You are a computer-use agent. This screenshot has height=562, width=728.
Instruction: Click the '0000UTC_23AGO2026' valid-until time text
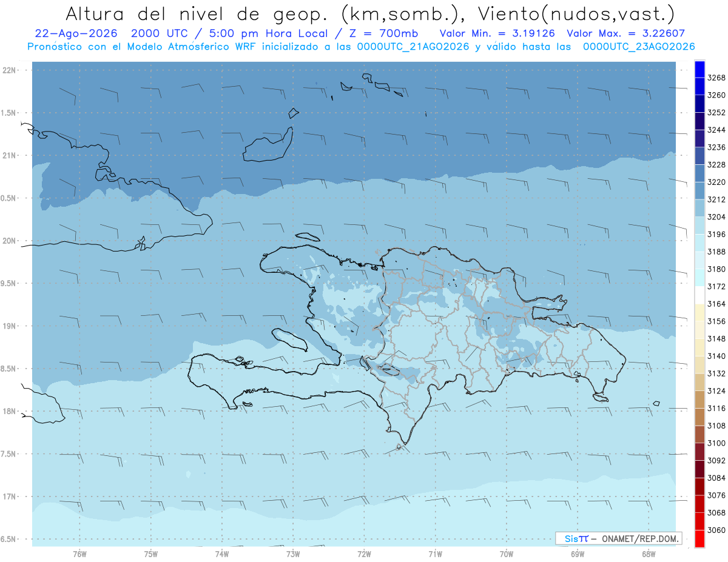click(639, 47)
